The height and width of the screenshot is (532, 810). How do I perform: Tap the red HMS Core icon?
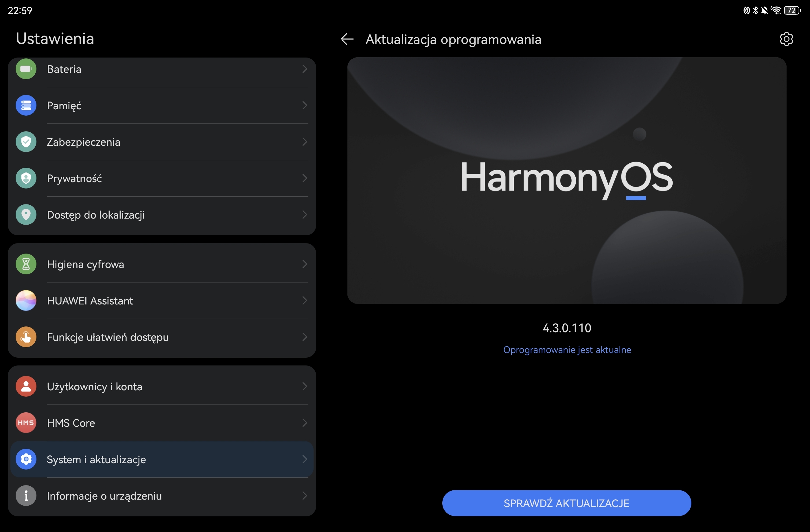(26, 423)
